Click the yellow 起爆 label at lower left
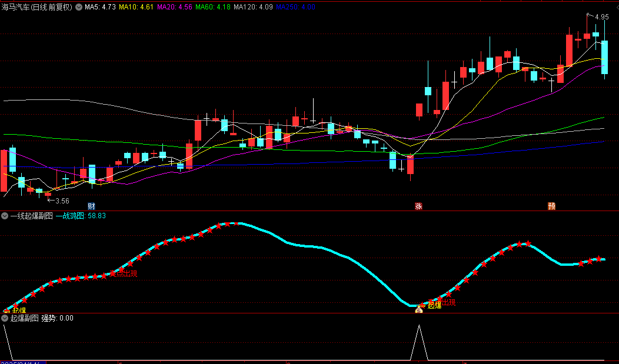This screenshot has width=619, height=364. pyautogui.click(x=19, y=310)
